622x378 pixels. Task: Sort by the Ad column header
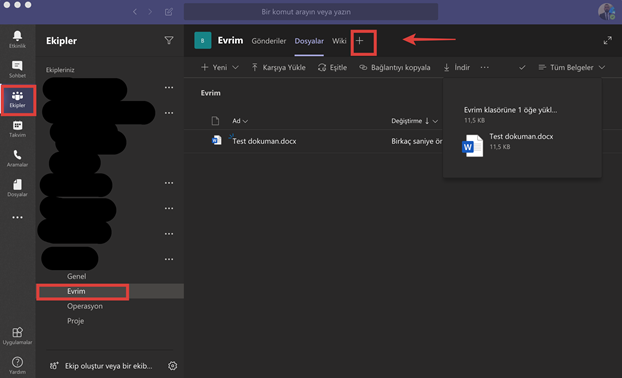tap(240, 121)
